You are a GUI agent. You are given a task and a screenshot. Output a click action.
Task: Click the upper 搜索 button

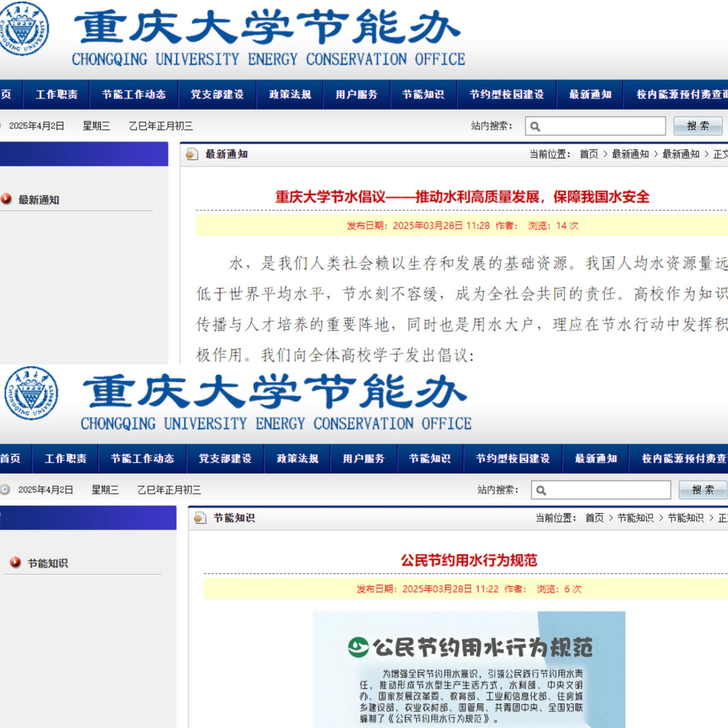698,126
